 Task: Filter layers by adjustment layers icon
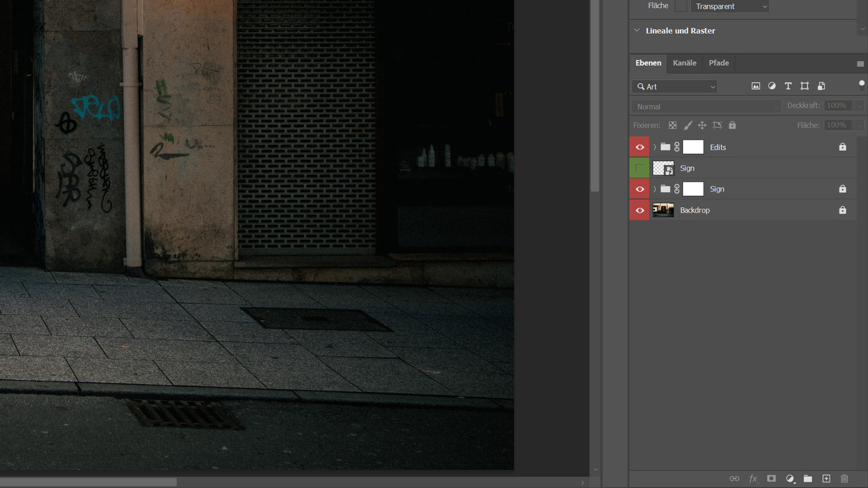(772, 86)
